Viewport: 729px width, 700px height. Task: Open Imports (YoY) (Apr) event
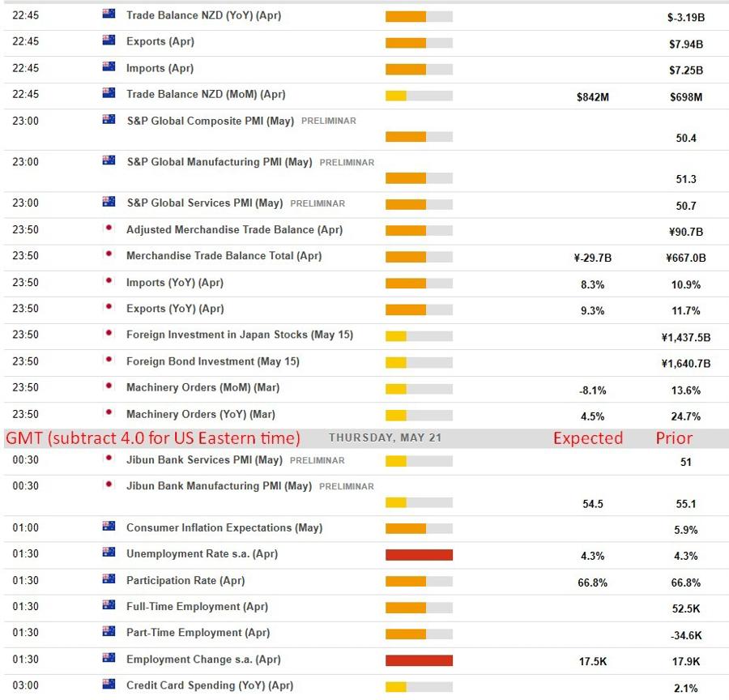175,283
